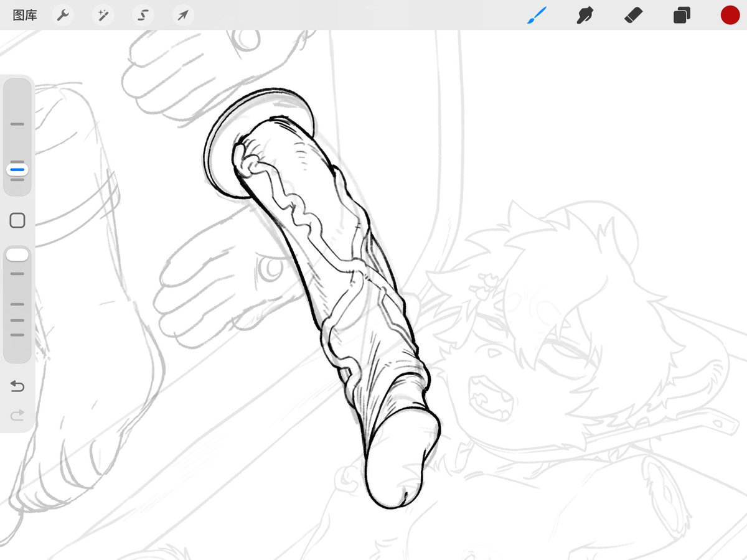Open the Layers panel
The height and width of the screenshot is (560, 747).
pos(682,15)
